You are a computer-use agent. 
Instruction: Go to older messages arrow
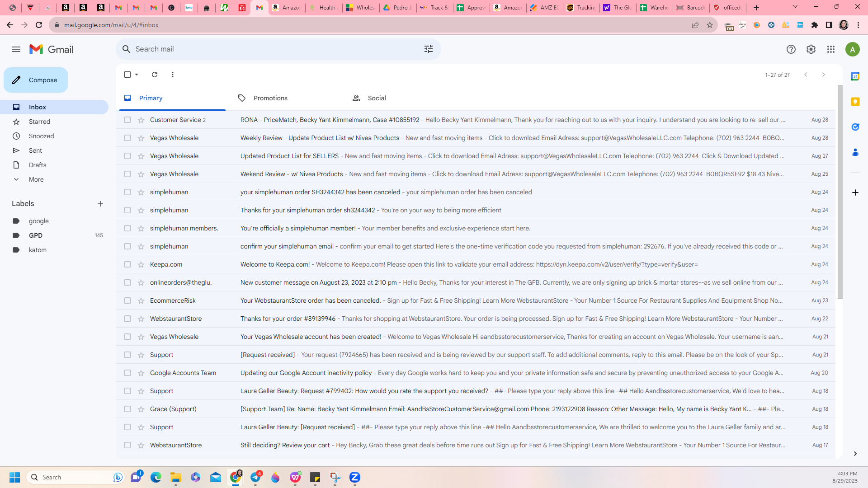point(824,75)
